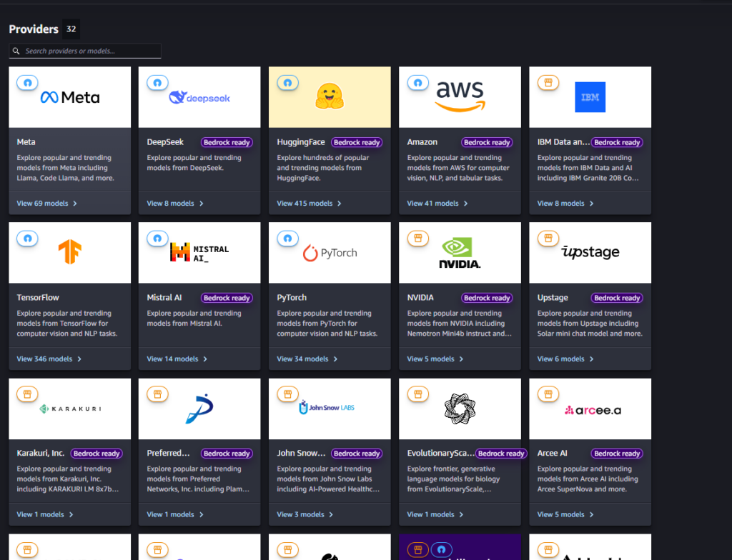Open View 415 models link
This screenshot has height=560, width=732.
click(309, 204)
